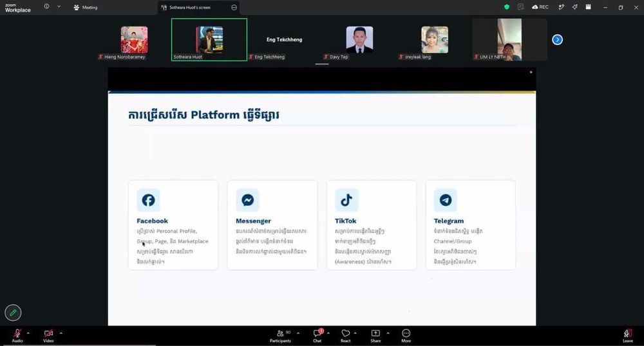This screenshot has width=644, height=346.
Task: Show next participants with blue arrow
Action: (557, 40)
